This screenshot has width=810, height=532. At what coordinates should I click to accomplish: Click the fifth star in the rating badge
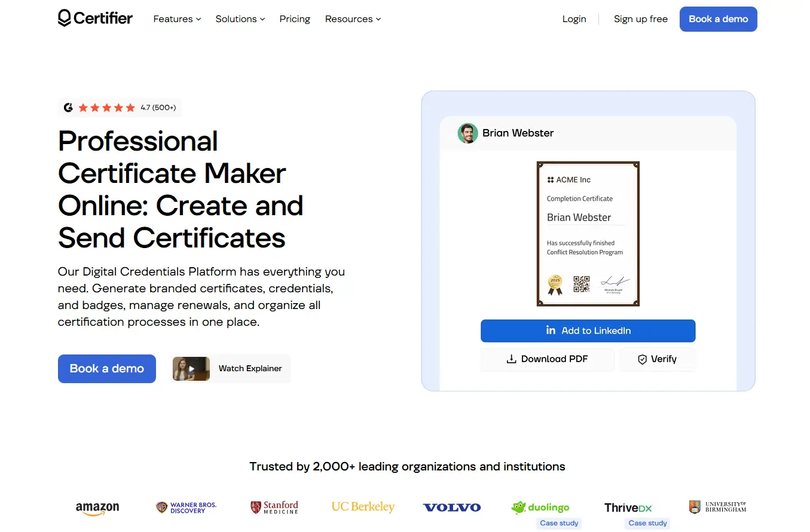tap(131, 108)
